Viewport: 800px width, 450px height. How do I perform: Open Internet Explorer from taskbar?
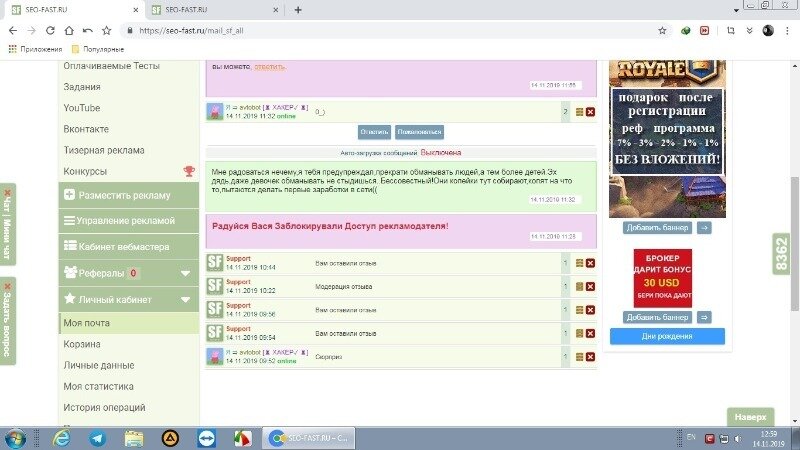62,438
